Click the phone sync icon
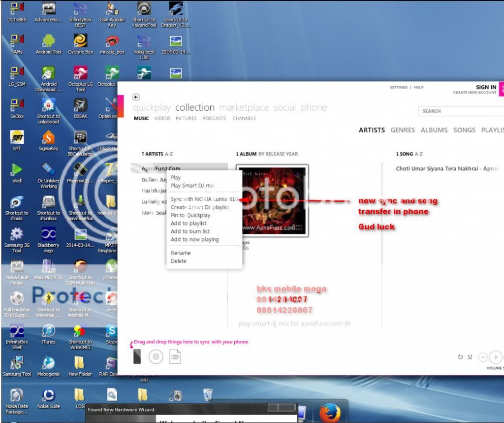Screen dimensions: 504x423 click(137, 356)
